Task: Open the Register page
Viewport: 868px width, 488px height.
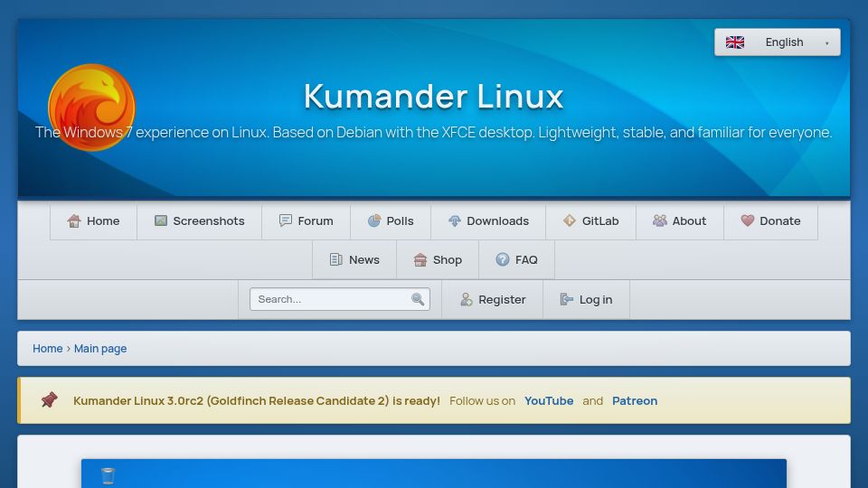Action: pos(492,299)
